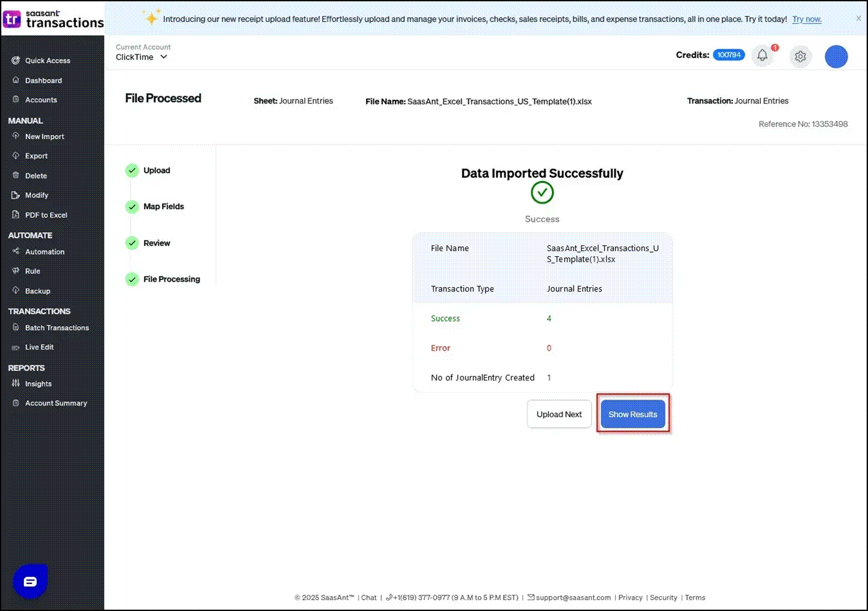Open the New Import menu item
The height and width of the screenshot is (611, 868).
pyautogui.click(x=44, y=137)
